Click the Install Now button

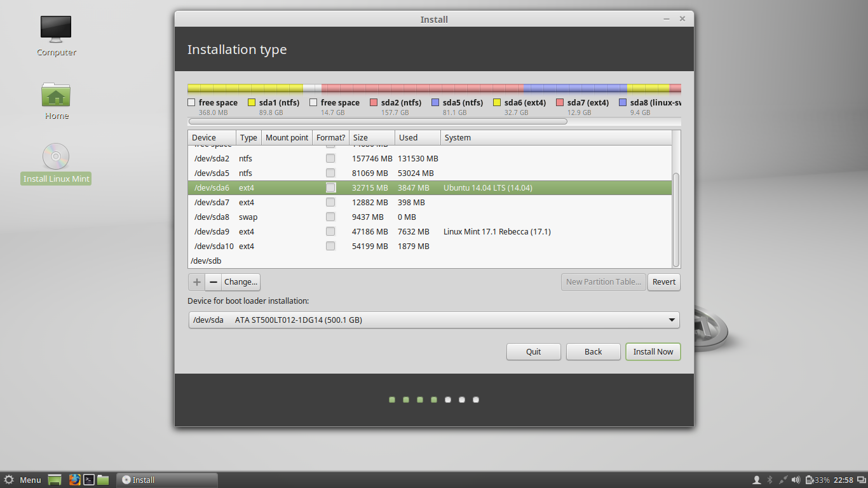(653, 351)
